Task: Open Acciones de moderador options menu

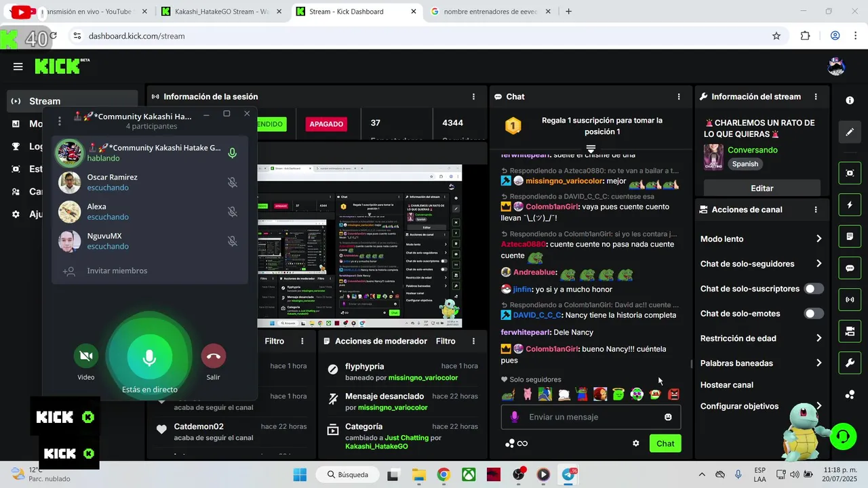Action: (x=473, y=341)
